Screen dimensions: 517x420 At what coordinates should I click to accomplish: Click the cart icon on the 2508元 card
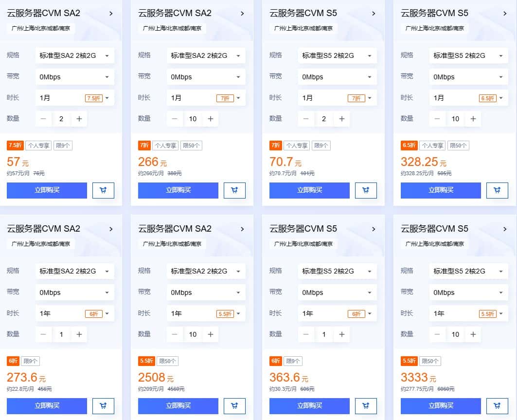pyautogui.click(x=234, y=406)
